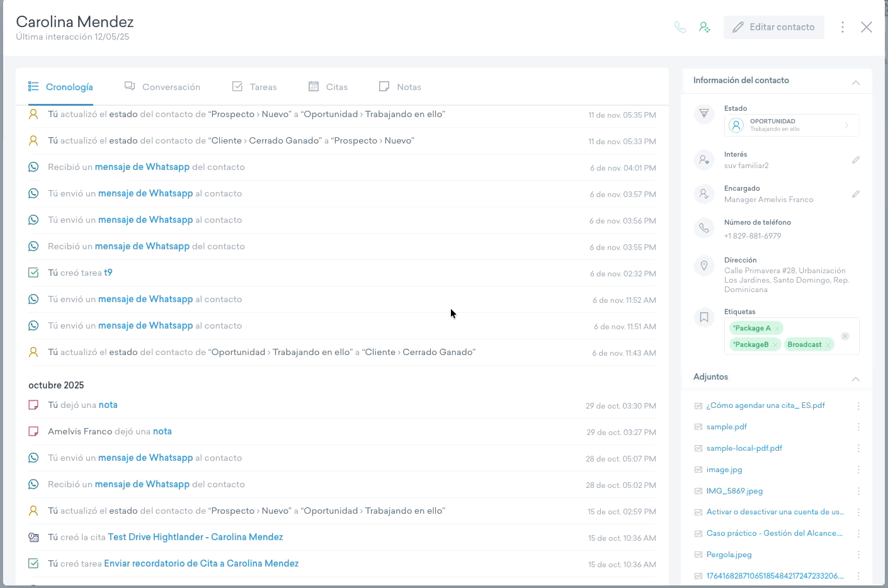The height and width of the screenshot is (588, 888).
Task: Go to the Tareas tab
Action: point(254,87)
